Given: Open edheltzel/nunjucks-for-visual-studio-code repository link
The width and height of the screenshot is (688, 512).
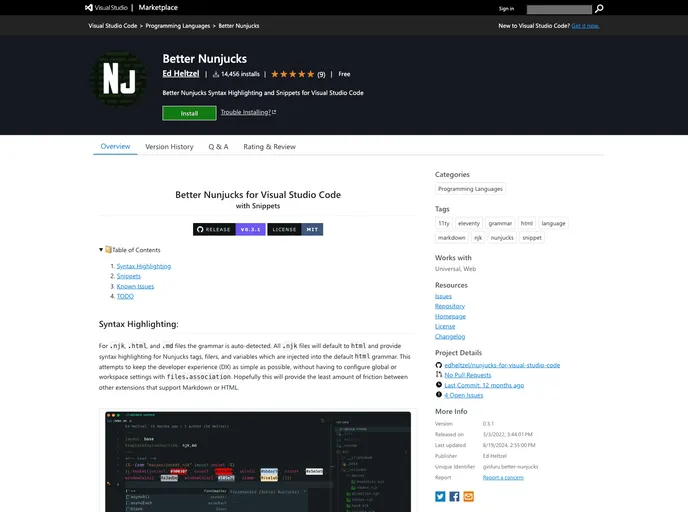Looking at the screenshot, I should tap(502, 365).
